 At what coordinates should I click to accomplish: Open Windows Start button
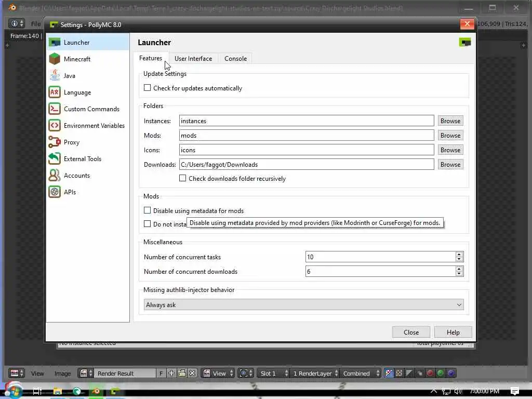(x=13, y=391)
